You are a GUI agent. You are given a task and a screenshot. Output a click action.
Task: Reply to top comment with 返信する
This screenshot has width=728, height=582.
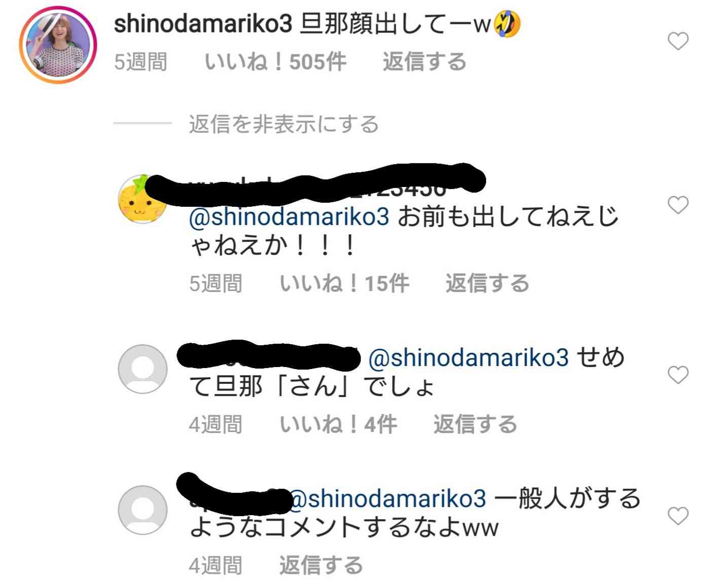424,62
